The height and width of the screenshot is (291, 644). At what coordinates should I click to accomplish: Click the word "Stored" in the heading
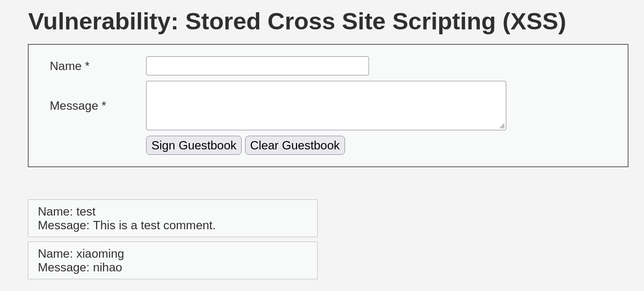pyautogui.click(x=223, y=22)
